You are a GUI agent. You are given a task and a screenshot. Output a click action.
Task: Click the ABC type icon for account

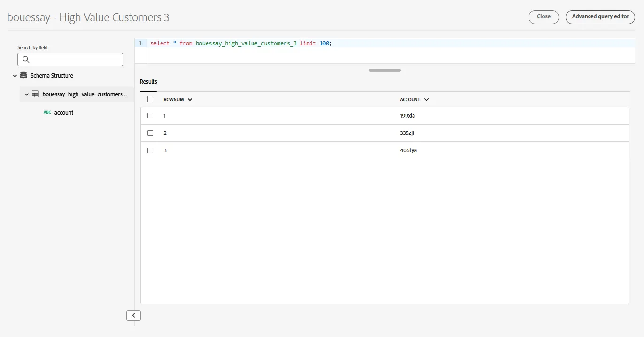point(47,113)
